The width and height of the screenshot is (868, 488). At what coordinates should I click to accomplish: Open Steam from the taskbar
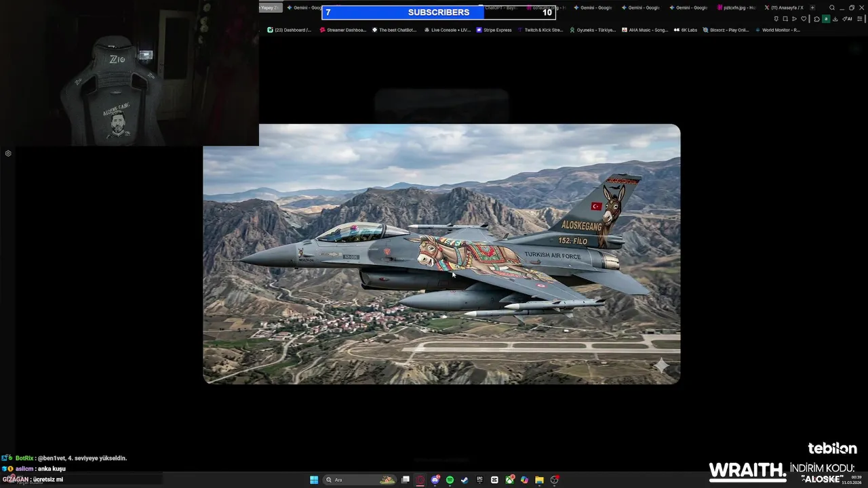point(465,480)
